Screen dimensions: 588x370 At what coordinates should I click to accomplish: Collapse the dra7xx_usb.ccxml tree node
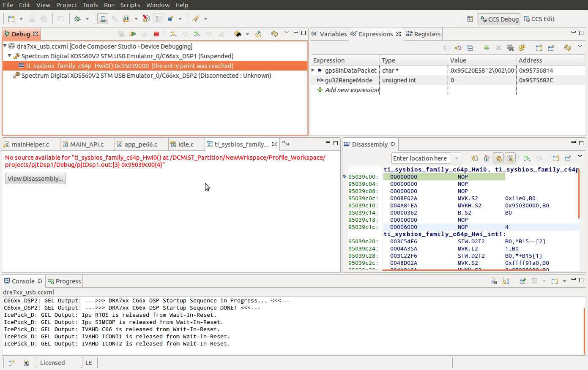(5, 46)
